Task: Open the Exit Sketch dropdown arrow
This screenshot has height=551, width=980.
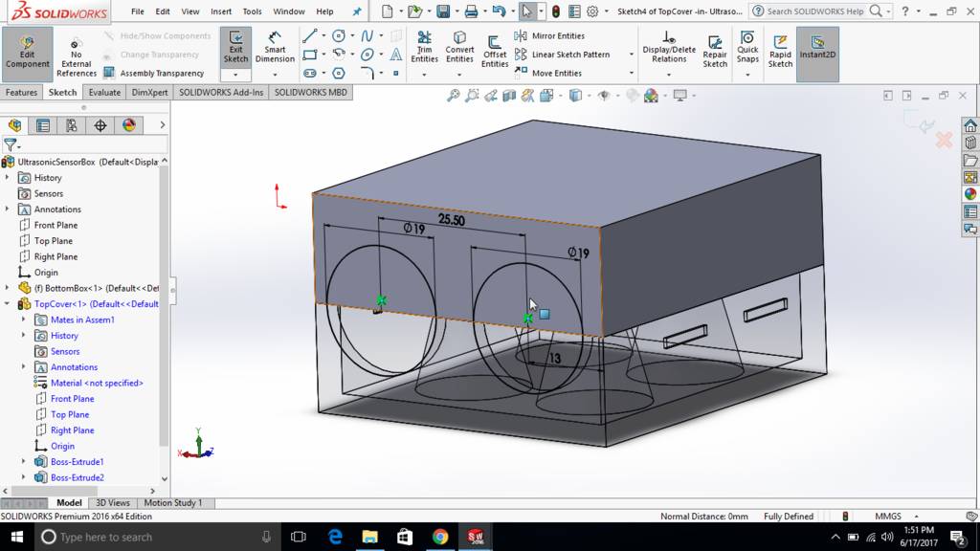Action: click(235, 75)
